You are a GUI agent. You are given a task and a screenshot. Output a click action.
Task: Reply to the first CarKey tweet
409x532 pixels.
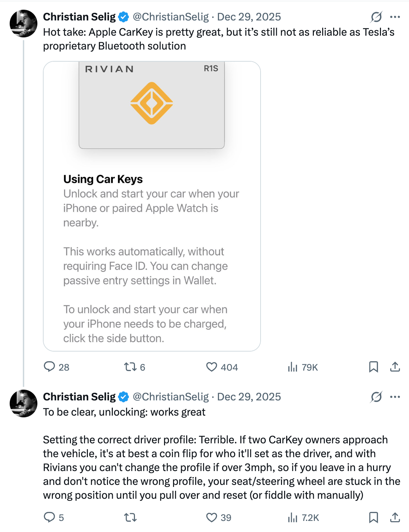tap(56, 367)
